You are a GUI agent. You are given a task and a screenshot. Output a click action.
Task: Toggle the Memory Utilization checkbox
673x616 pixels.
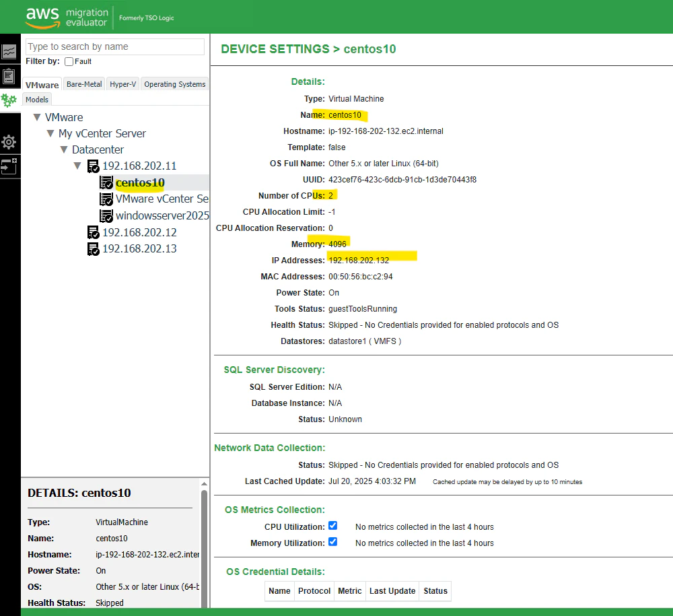click(x=332, y=542)
